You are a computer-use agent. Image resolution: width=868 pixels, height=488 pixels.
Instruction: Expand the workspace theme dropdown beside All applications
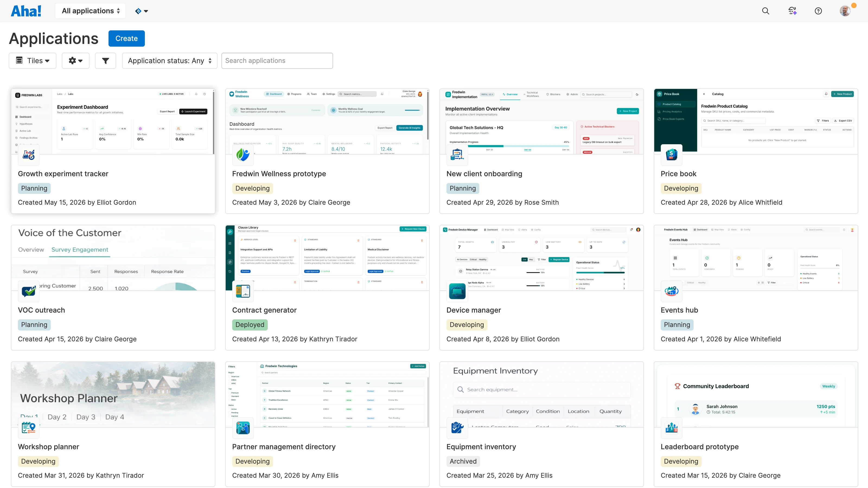point(141,11)
